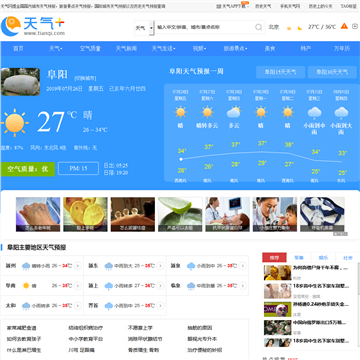Image resolution: width=360 pixels, height=360 pixels.
Task: Click the rain cloud icon in 颍泉 row
Action: 191,266
